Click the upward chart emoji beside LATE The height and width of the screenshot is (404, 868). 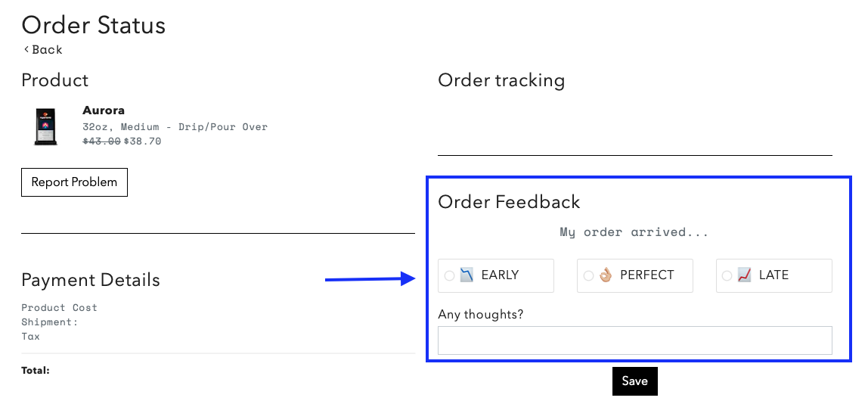tap(745, 275)
